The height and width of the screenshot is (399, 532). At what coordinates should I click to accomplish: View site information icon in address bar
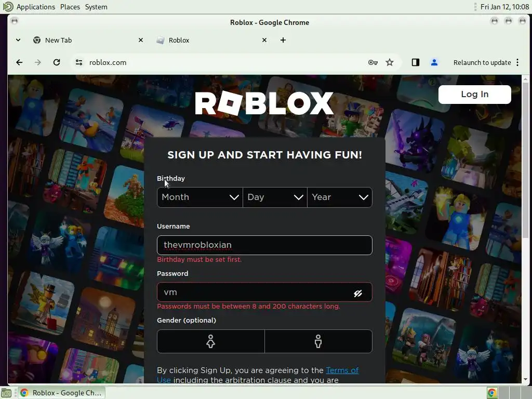(x=79, y=62)
